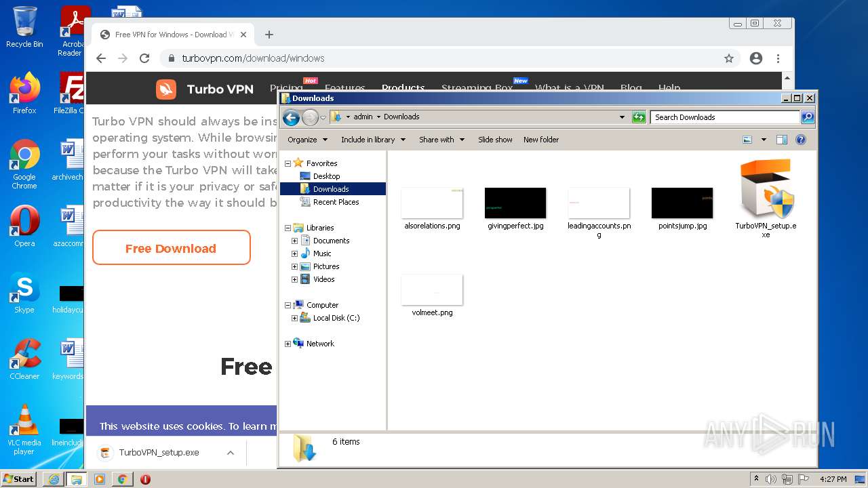Click the change view icon in Explorer toolbar
This screenshot has width=868, height=488.
pyautogui.click(x=747, y=140)
